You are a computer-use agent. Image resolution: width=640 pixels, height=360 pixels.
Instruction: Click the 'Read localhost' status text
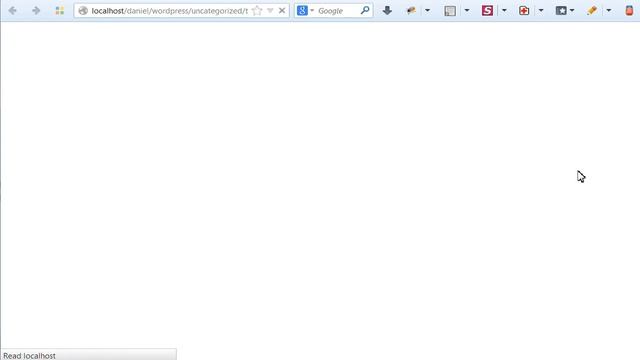(x=29, y=356)
